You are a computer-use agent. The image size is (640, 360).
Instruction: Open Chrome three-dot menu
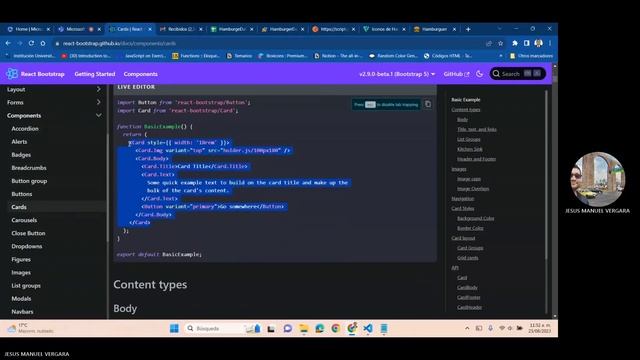(x=550, y=43)
